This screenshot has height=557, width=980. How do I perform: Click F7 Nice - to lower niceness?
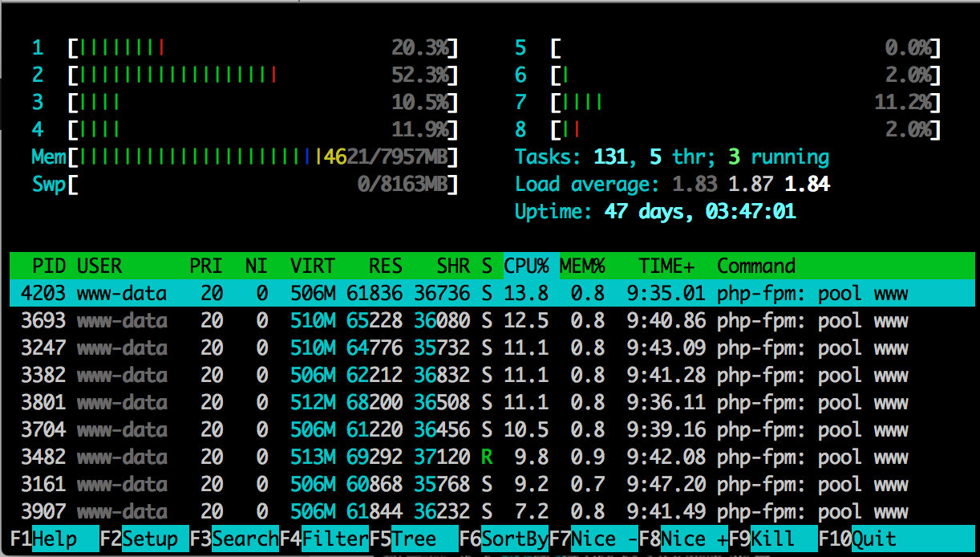(x=593, y=539)
